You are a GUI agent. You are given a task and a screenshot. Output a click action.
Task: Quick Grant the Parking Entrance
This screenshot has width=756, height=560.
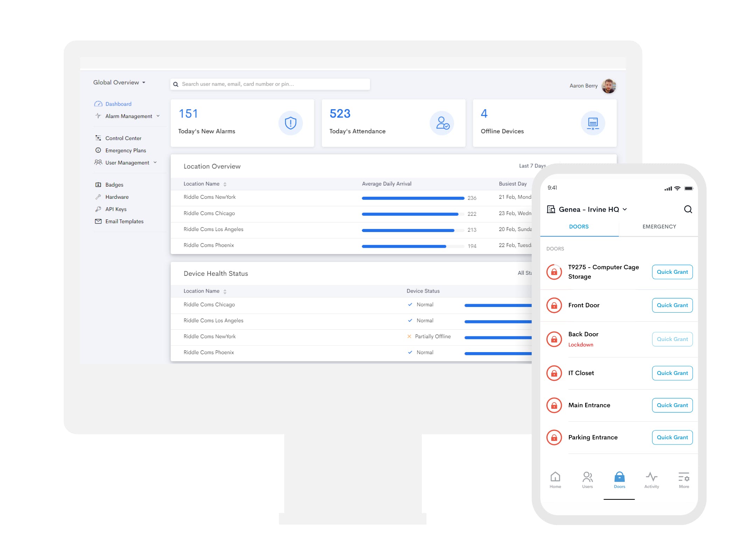(672, 437)
